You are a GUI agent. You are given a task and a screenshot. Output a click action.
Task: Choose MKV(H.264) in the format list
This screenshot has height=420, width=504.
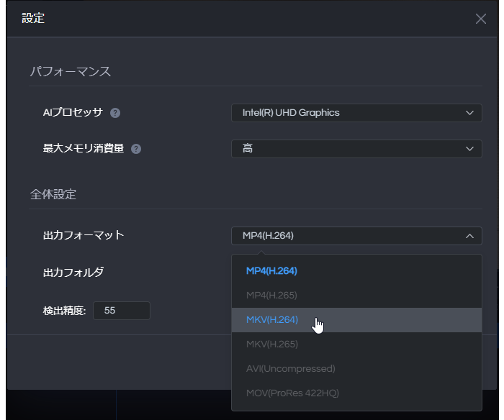[356, 320]
